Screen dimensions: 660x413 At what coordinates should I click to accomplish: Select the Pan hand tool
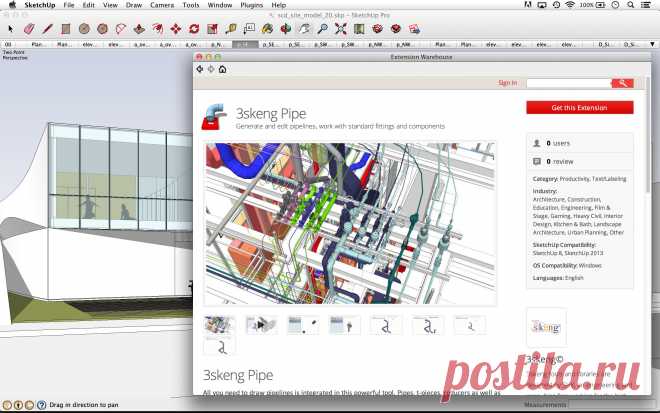click(x=304, y=29)
